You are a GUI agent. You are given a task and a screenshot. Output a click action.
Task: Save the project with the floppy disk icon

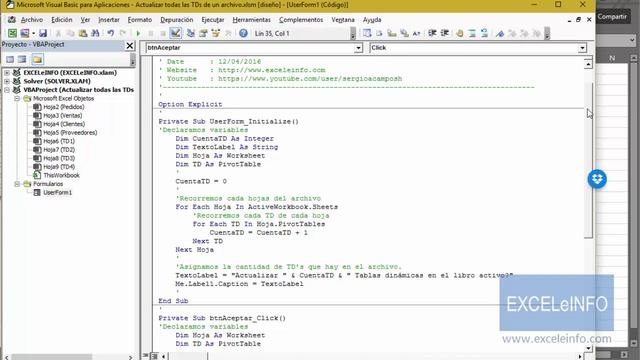(x=43, y=33)
